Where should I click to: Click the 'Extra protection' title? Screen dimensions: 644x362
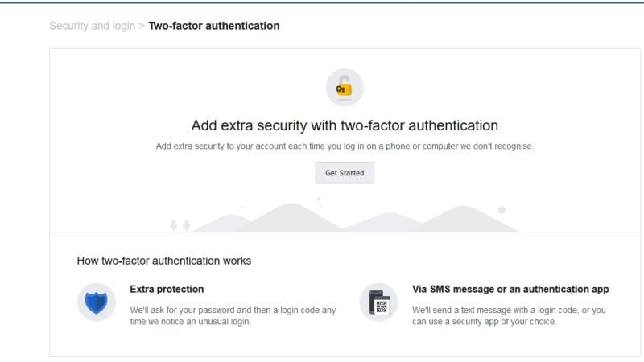pos(167,289)
